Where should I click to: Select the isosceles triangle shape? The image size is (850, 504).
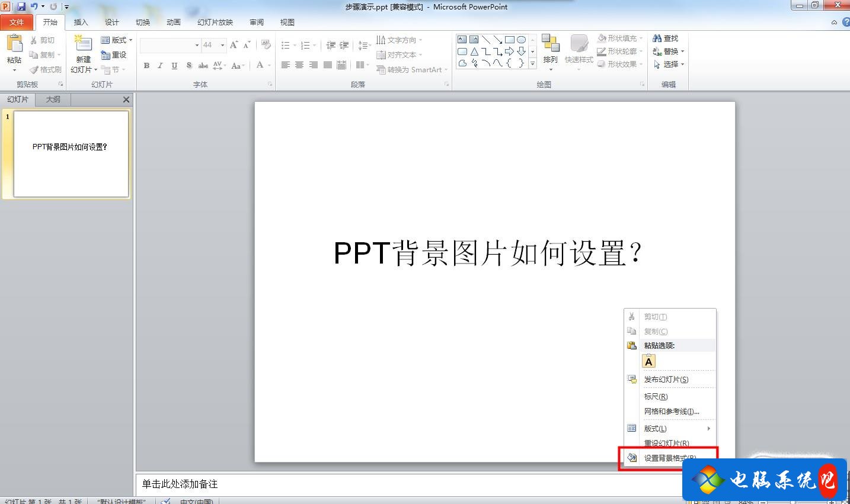click(x=474, y=52)
